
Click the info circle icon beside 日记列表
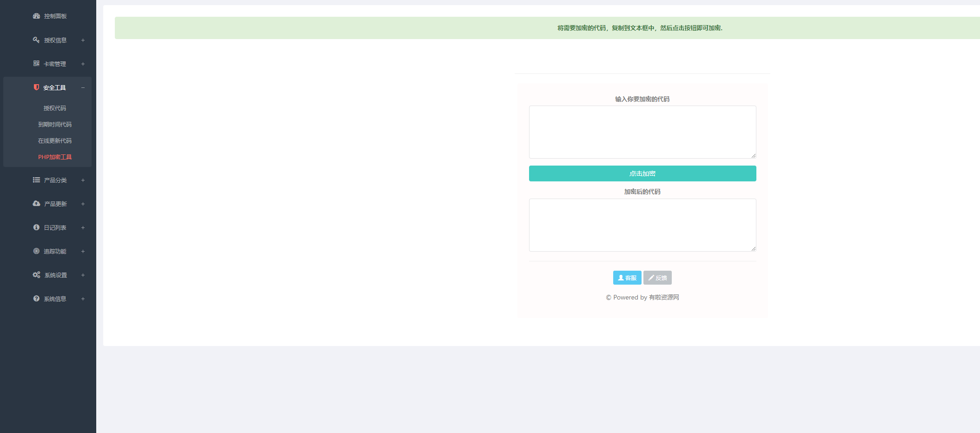pos(36,227)
